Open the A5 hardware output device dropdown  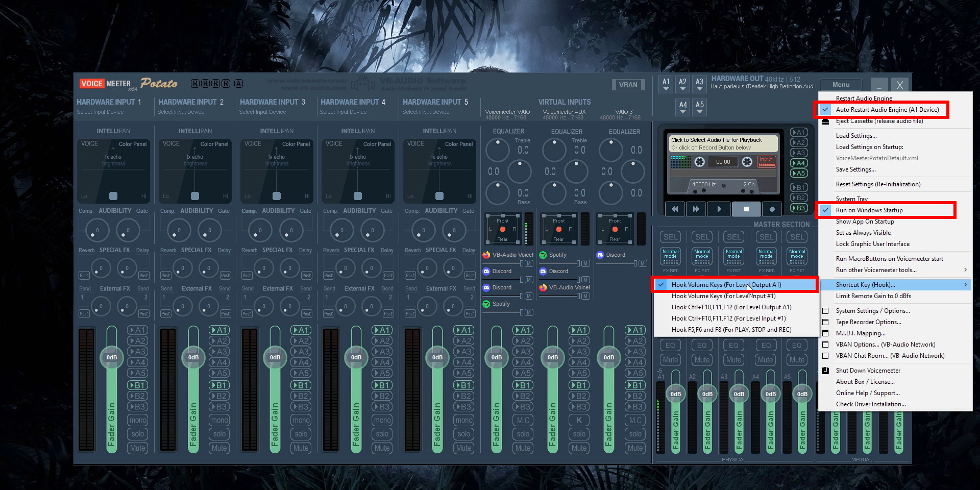tap(700, 107)
